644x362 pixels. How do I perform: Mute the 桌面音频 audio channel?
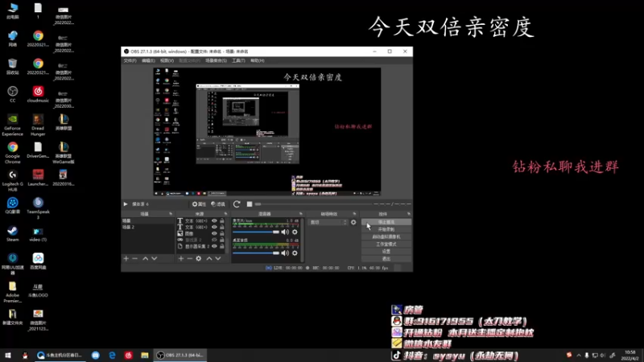[285, 253]
